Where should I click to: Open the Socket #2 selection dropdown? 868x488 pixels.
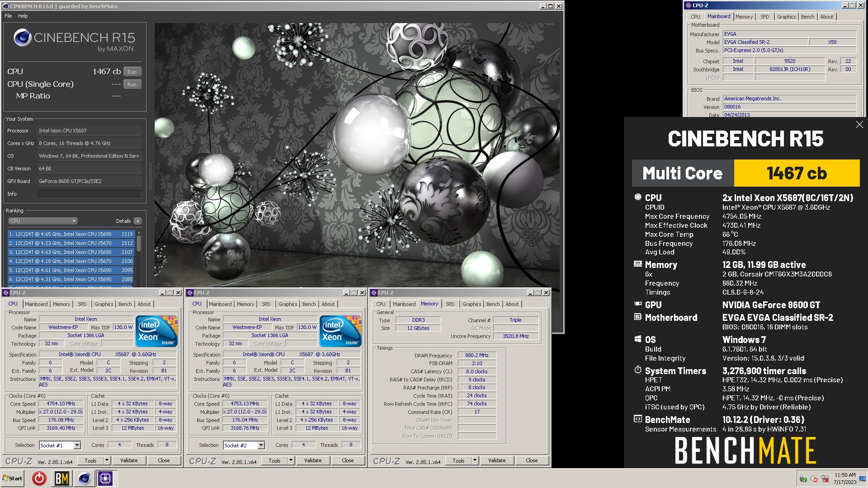261,446
